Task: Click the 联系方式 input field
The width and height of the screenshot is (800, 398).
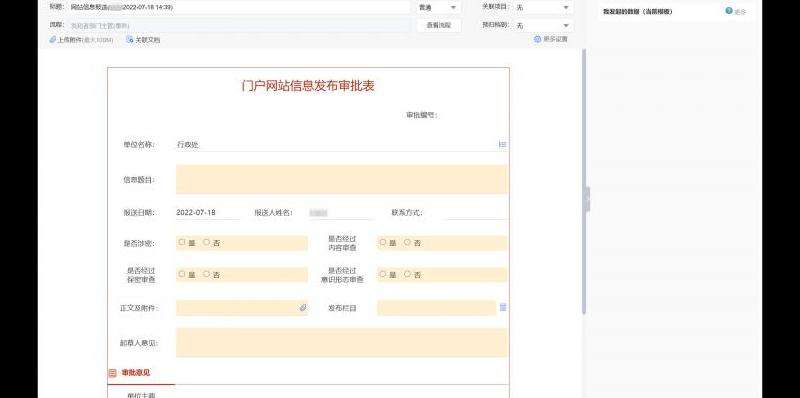Action: click(477, 213)
